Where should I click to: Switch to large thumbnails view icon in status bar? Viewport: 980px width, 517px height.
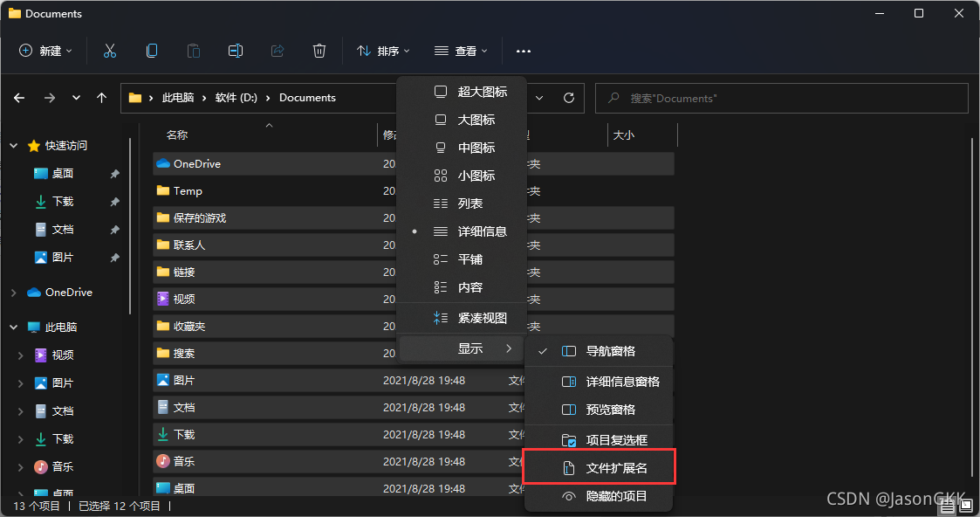click(966, 505)
